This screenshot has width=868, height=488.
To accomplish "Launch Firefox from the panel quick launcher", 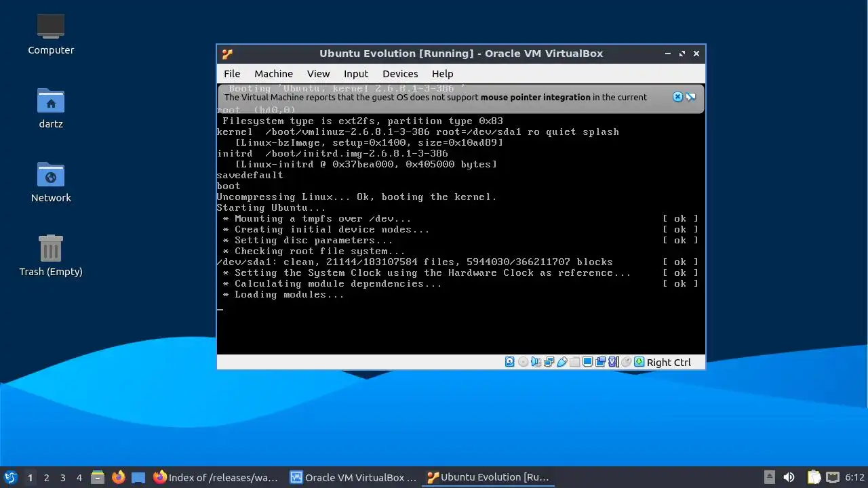I will point(119,477).
